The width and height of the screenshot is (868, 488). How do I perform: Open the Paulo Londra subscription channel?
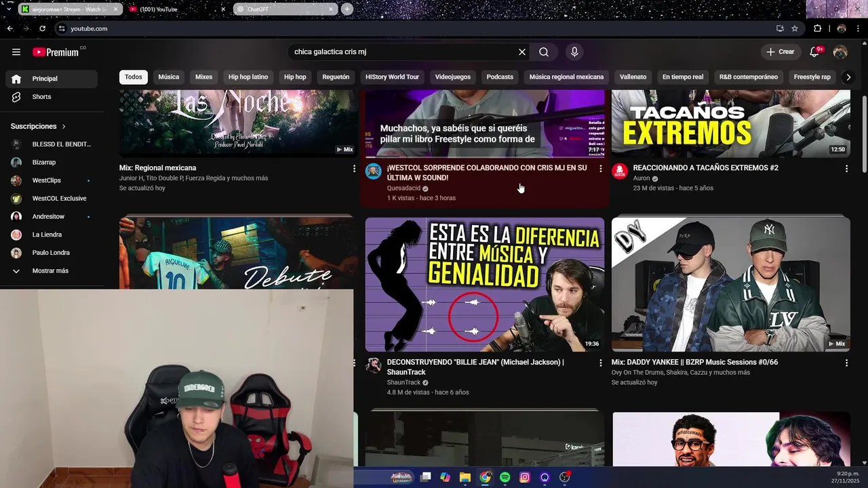52,253
